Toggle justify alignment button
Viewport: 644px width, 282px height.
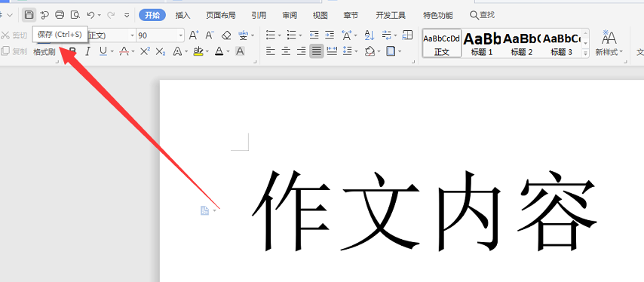317,51
